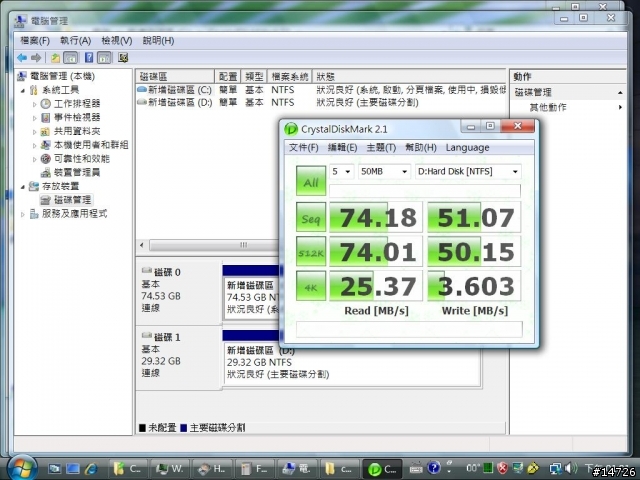Toggle the Show/Hide Action Pane toolbar button
The width and height of the screenshot is (640, 480).
[x=104, y=58]
